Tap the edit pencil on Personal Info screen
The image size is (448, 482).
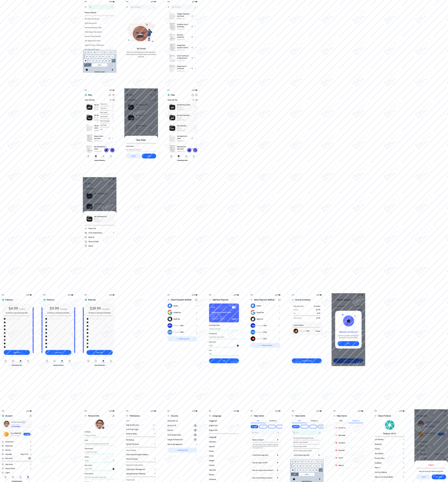click(x=113, y=416)
